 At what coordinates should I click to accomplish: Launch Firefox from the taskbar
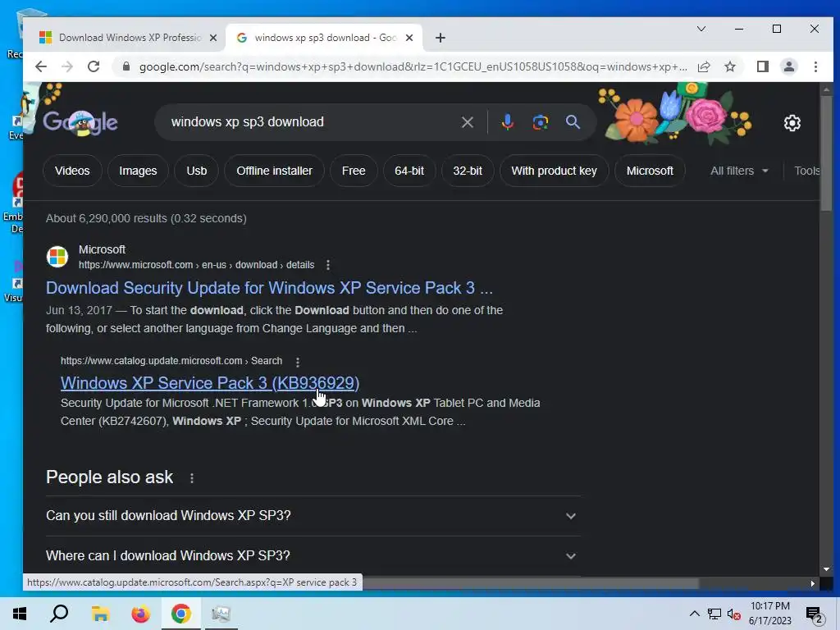140,614
